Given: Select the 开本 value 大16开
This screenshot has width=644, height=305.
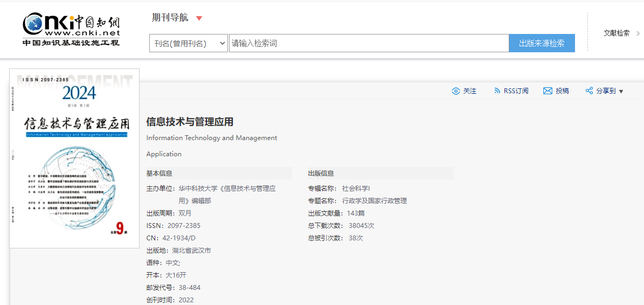Looking at the screenshot, I should point(176,275).
